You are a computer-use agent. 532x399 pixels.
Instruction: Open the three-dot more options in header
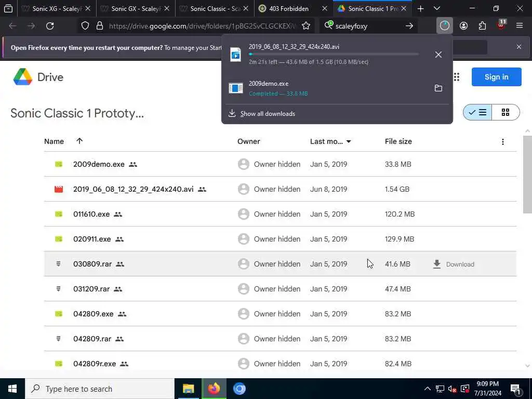pyautogui.click(x=503, y=142)
